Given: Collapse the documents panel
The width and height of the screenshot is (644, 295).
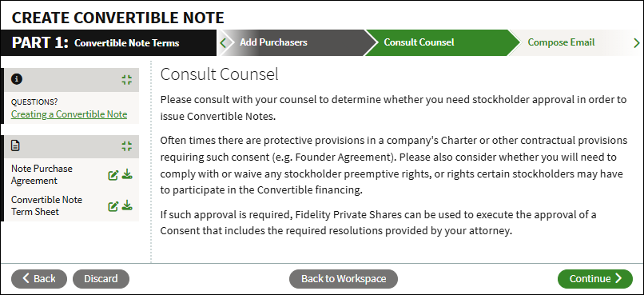Looking at the screenshot, I should click(127, 146).
